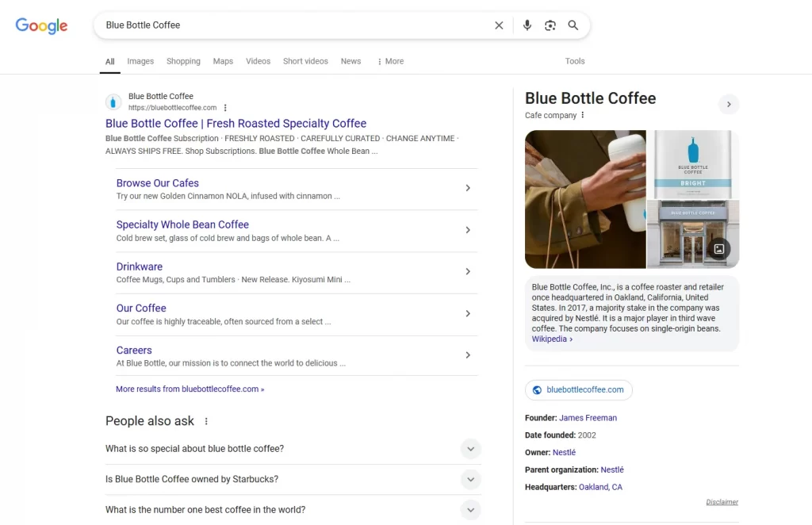Expand Is Blue Bottle Coffee owned by Starbucks

pos(293,480)
